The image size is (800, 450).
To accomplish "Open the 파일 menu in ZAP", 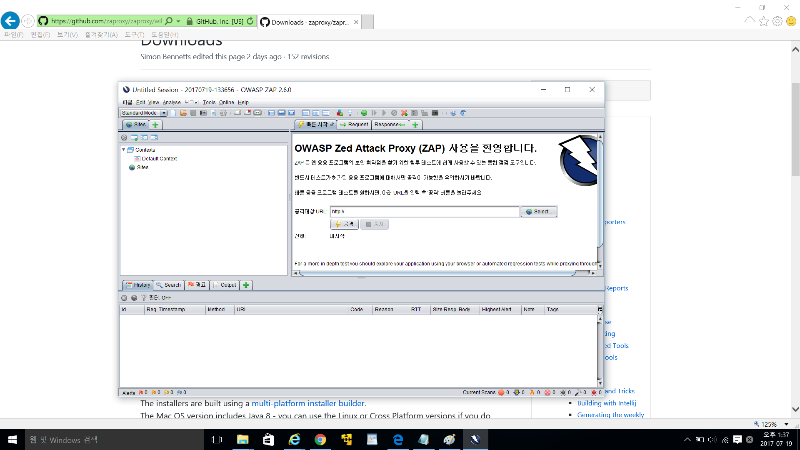I will click(x=127, y=102).
